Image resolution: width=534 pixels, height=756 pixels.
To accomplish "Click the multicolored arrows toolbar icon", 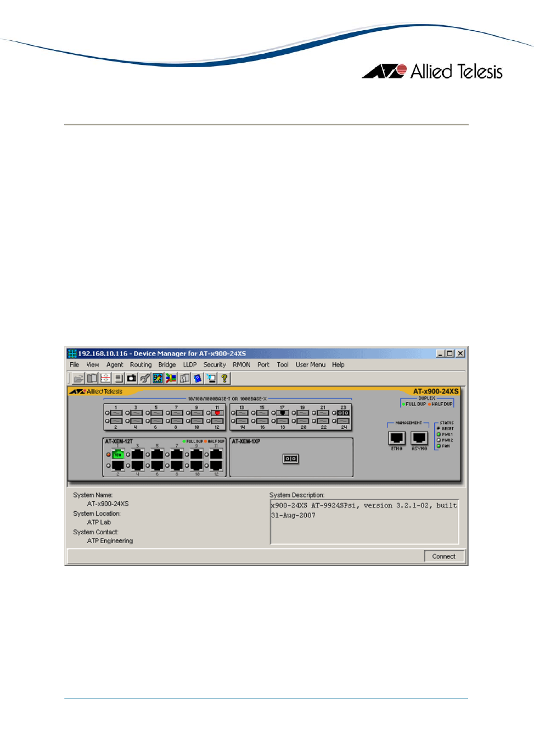I will [x=171, y=379].
